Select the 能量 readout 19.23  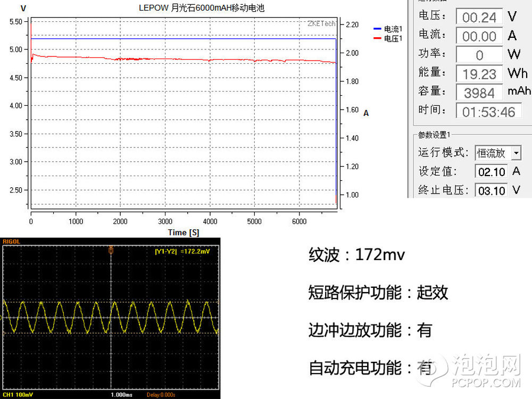(479, 74)
